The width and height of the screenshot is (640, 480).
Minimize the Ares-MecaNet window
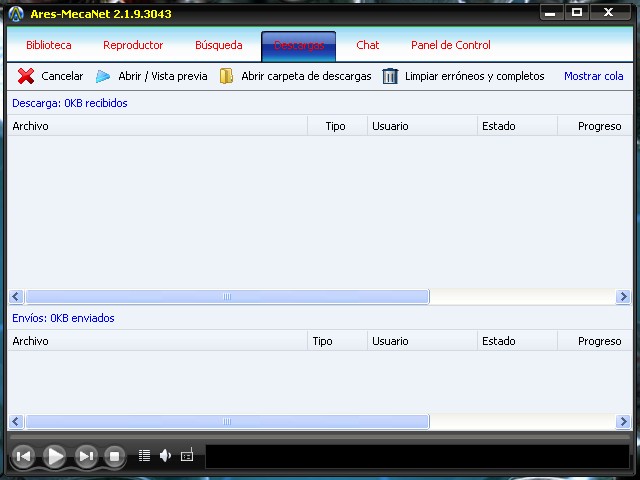tap(551, 13)
